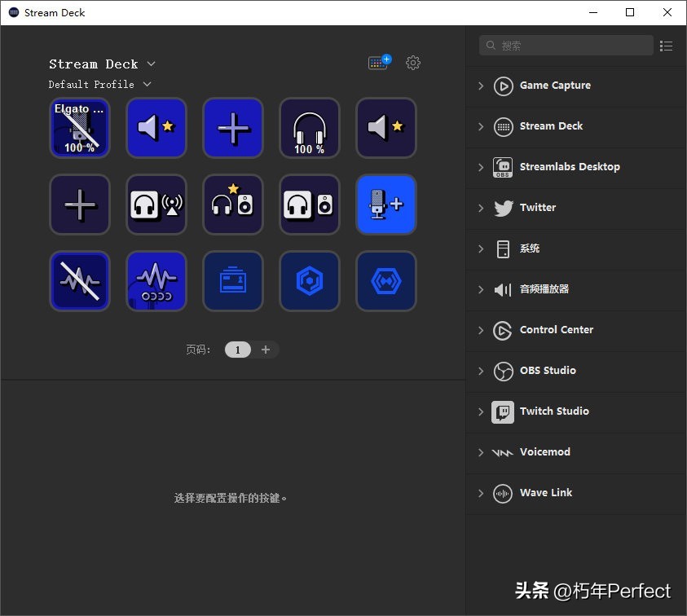Select the Twitch Studio category
This screenshot has height=616, width=687.
554,411
